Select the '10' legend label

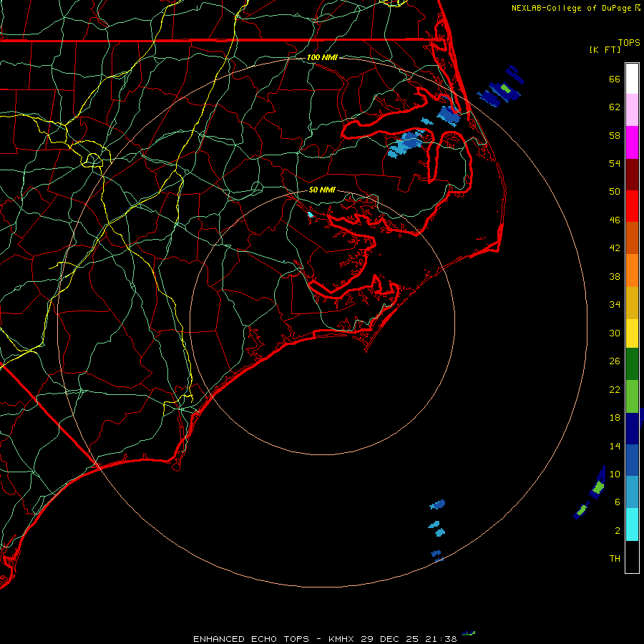click(615, 474)
